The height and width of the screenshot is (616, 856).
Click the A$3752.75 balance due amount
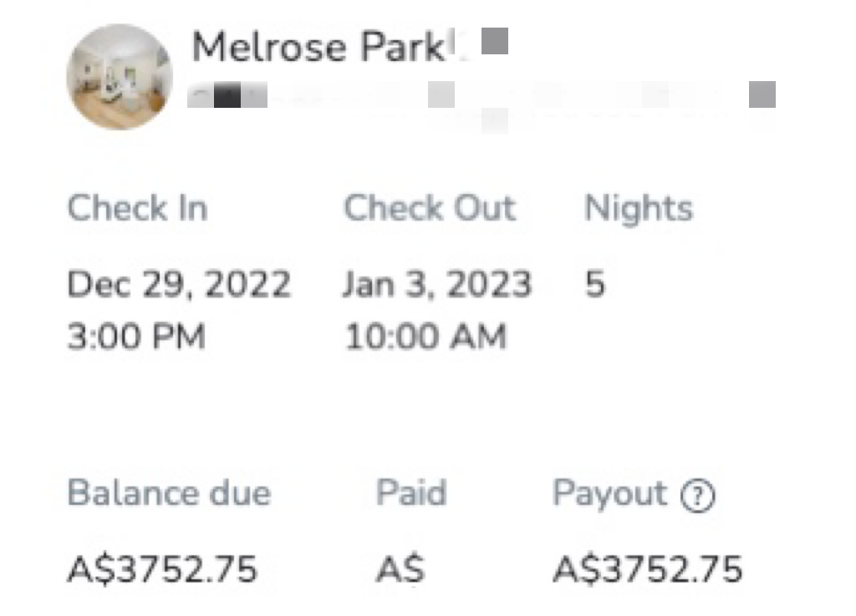(162, 569)
